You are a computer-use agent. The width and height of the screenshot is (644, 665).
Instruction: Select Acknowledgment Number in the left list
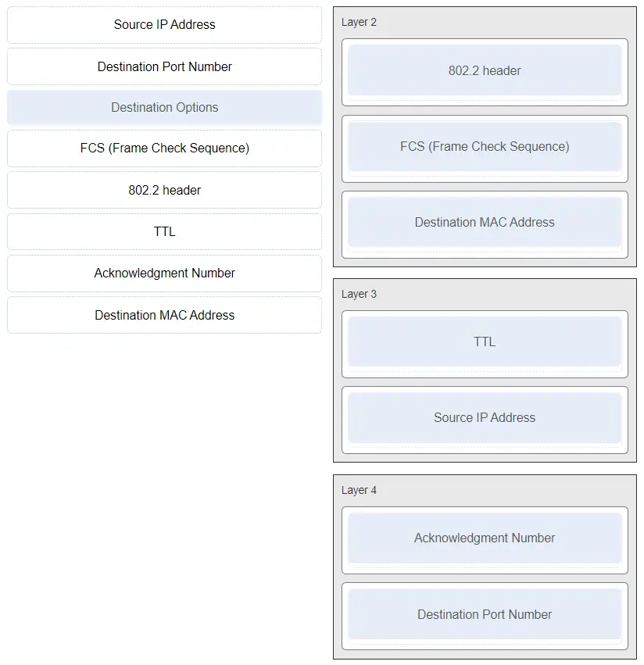click(164, 273)
